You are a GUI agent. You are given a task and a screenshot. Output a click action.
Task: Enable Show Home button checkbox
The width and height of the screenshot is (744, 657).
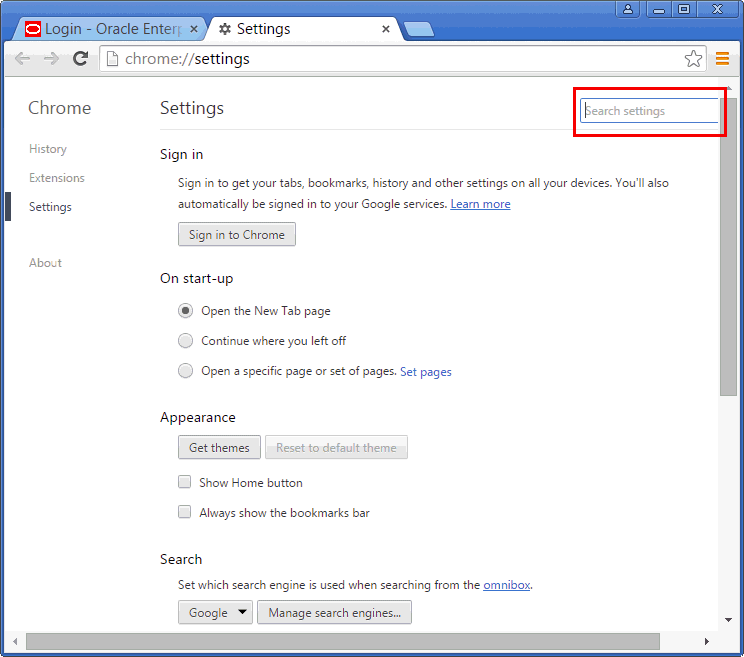[185, 482]
